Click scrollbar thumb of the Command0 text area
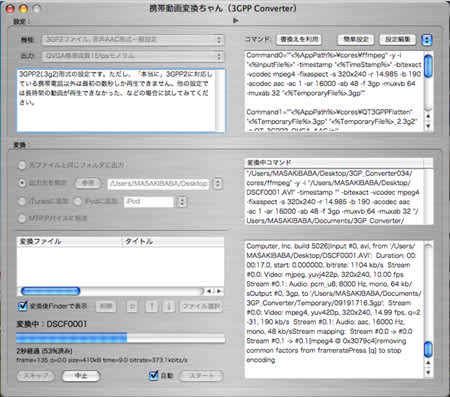The image size is (450, 397). click(x=428, y=66)
